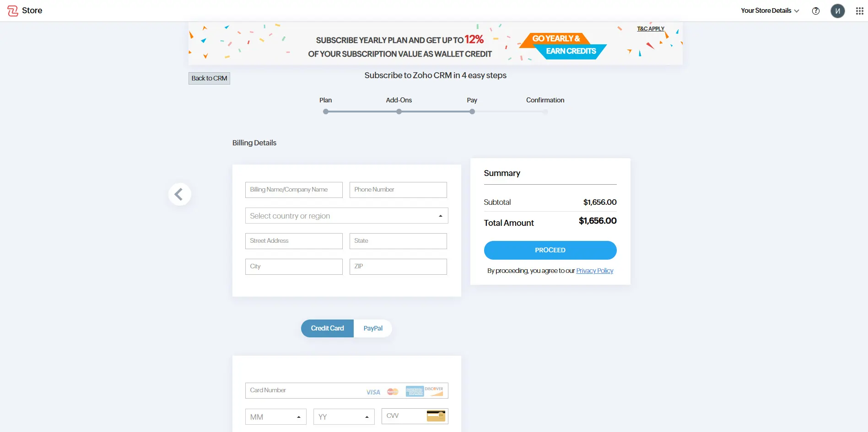Image resolution: width=868 pixels, height=432 pixels.
Task: Click the American Express logo
Action: pos(415,391)
